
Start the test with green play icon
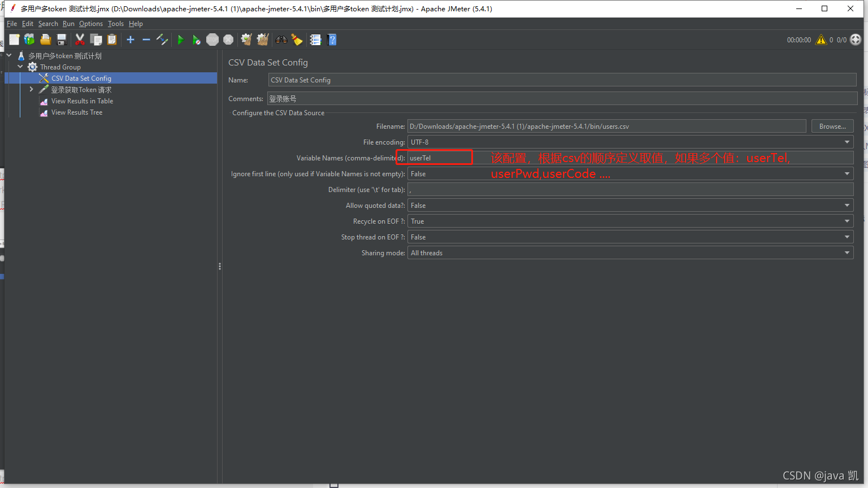pyautogui.click(x=181, y=40)
